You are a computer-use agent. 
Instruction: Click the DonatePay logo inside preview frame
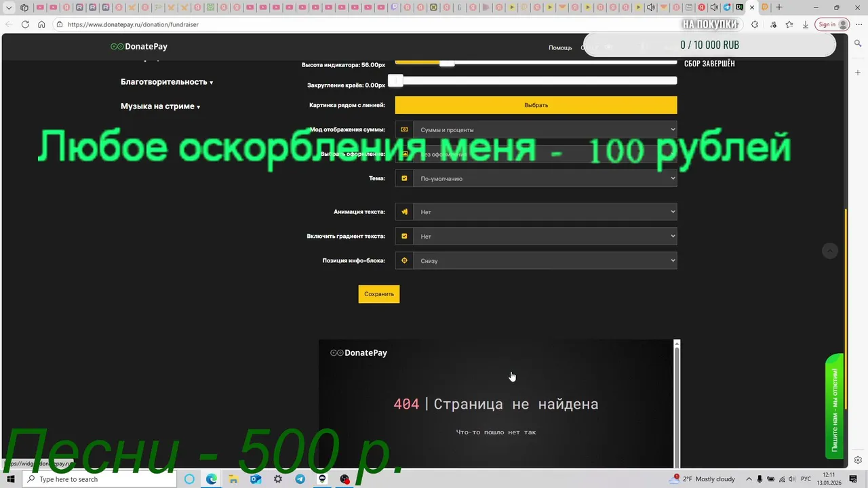tap(359, 353)
